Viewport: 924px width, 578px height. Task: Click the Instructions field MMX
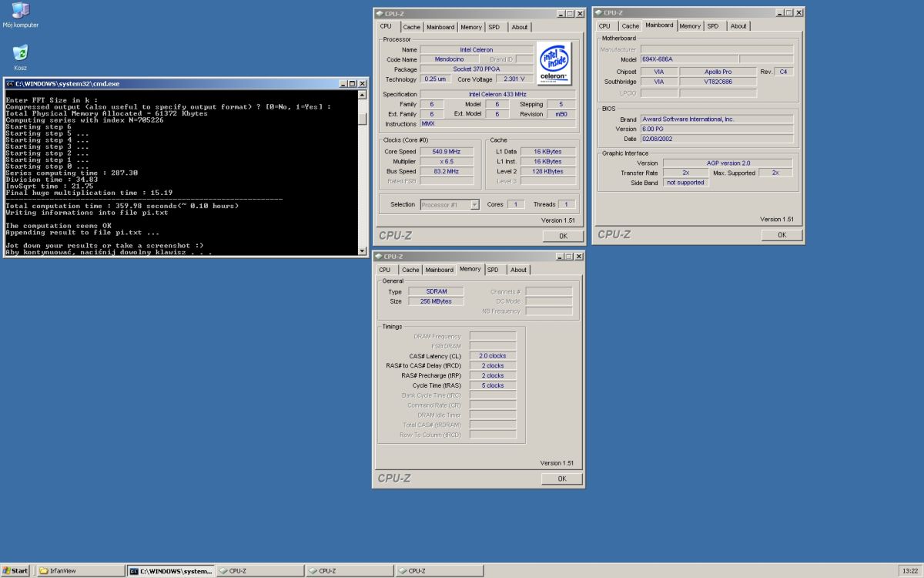(x=498, y=123)
